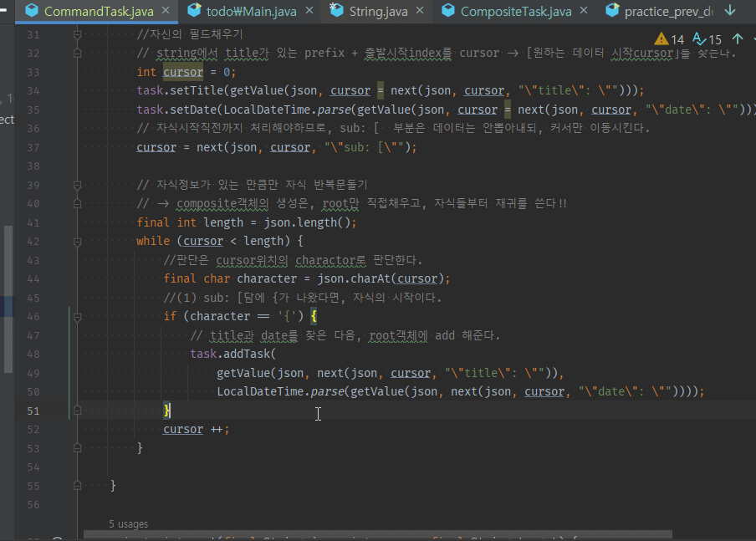Collapse the comment block at line 39
This screenshot has width=756, height=541.
pyautogui.click(x=77, y=185)
